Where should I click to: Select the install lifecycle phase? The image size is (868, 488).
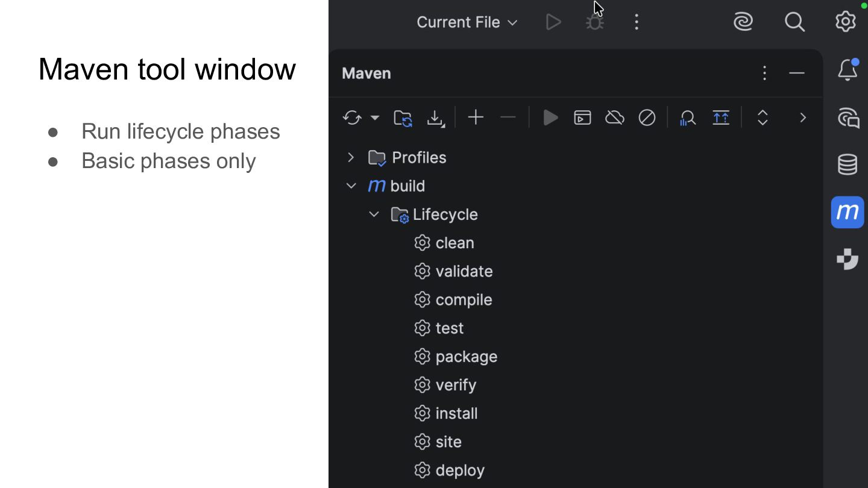[456, 413]
